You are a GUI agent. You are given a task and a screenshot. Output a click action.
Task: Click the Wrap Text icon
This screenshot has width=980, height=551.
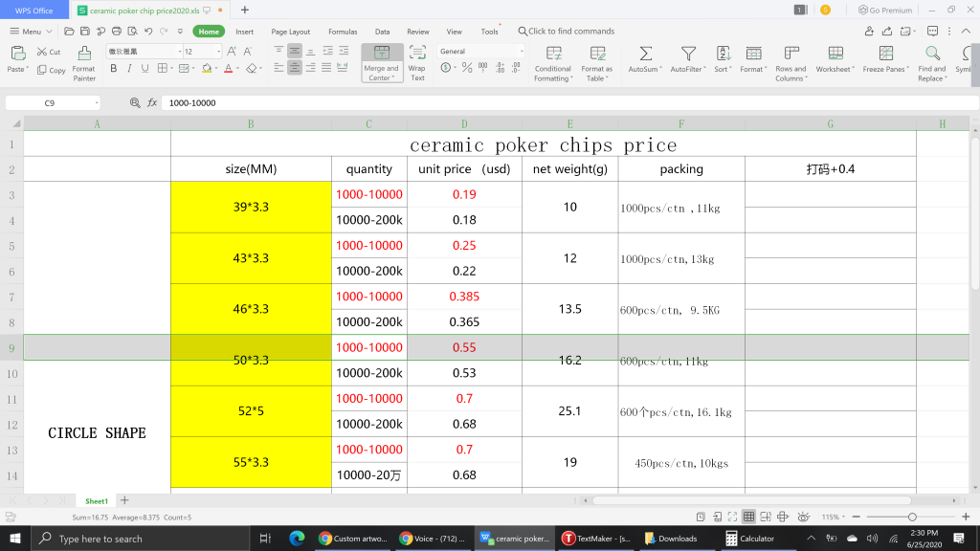417,54
